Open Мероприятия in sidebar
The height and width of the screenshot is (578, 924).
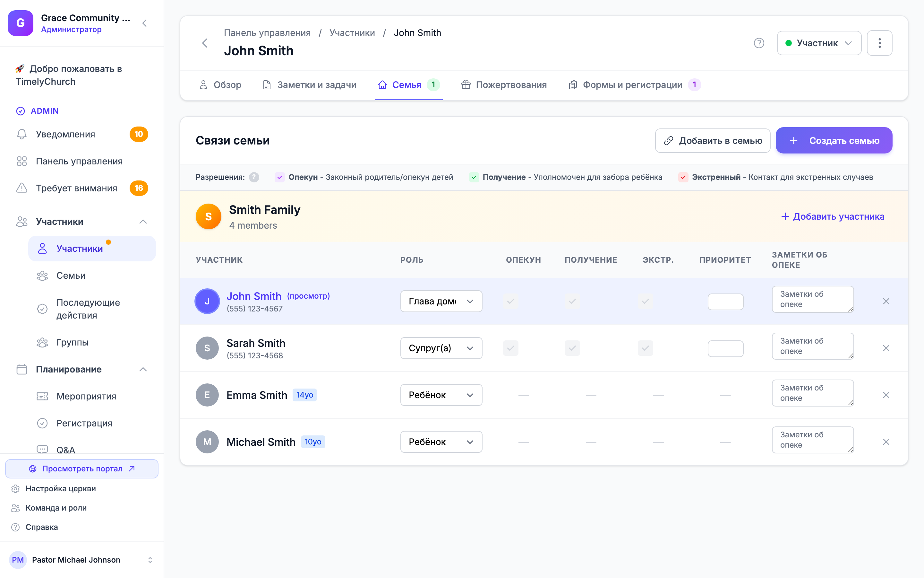coord(92,396)
